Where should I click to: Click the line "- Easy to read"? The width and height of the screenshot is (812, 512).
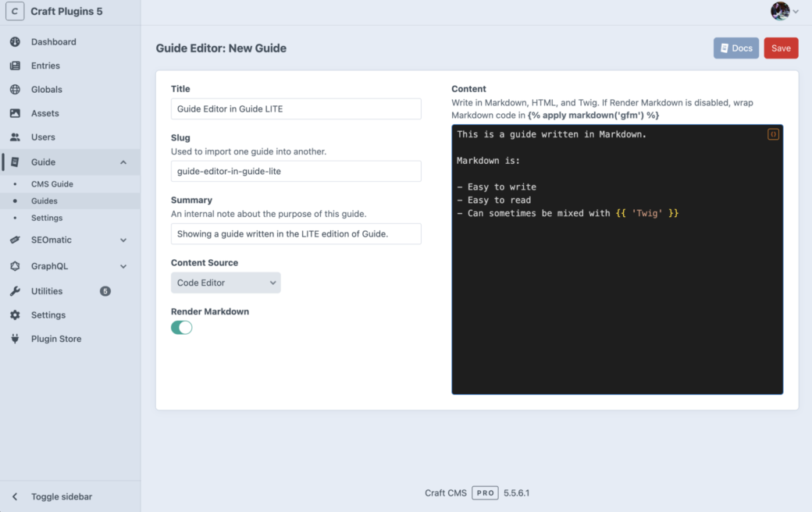click(494, 200)
